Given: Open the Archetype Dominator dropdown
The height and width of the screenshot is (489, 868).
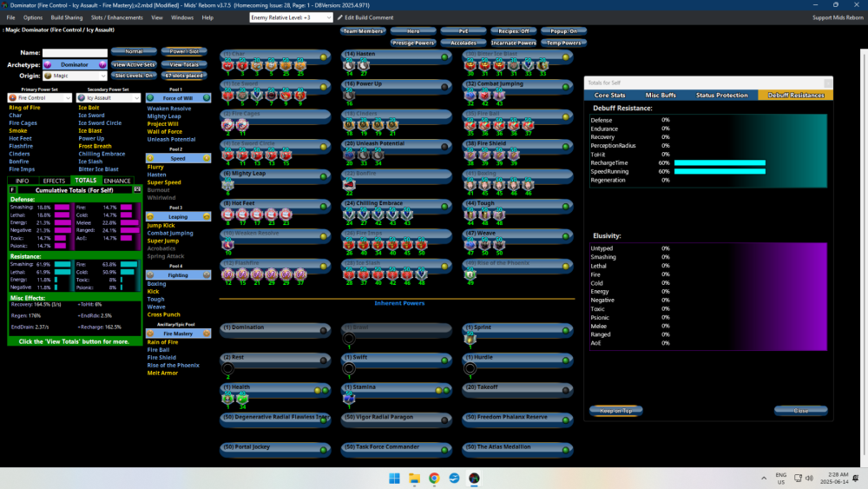Looking at the screenshot, I should coord(75,65).
